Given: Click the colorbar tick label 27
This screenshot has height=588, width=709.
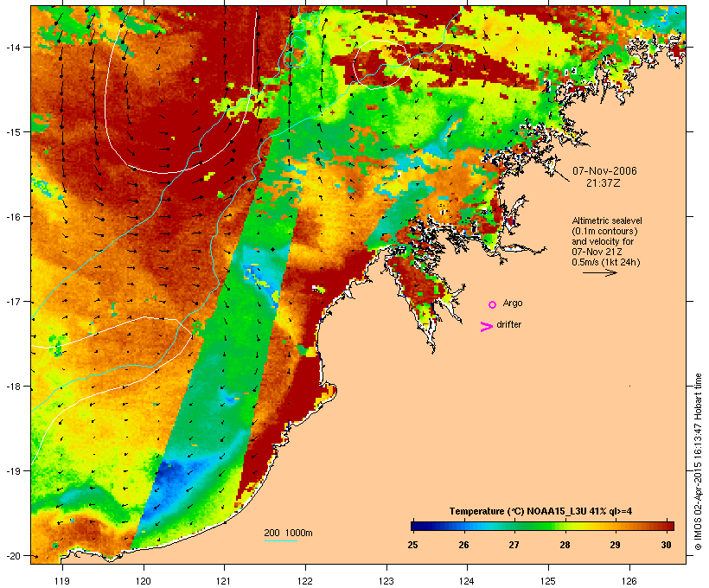Looking at the screenshot, I should pos(514,545).
